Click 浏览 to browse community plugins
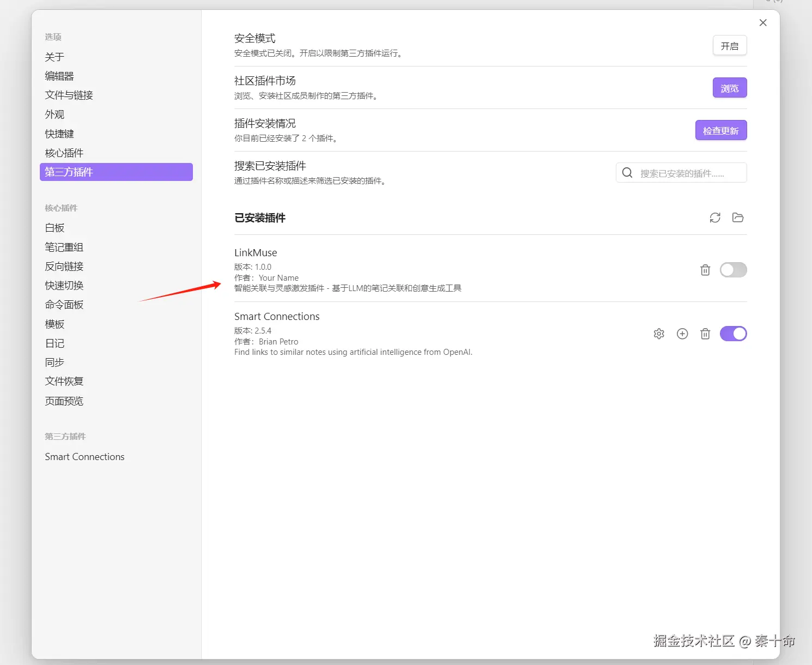The height and width of the screenshot is (665, 812). coord(730,88)
